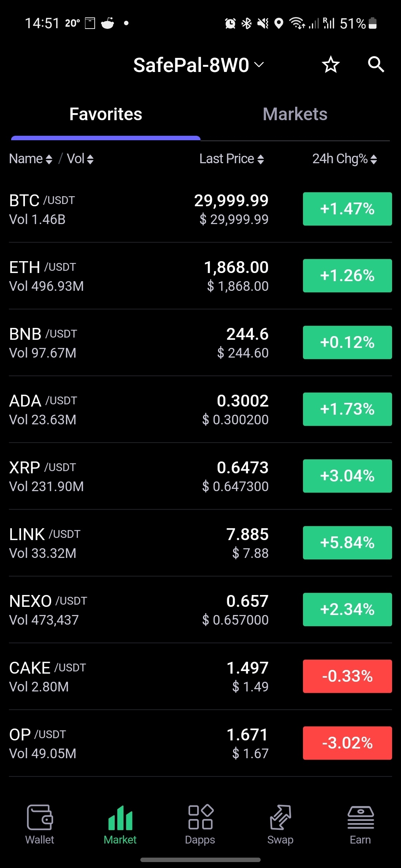This screenshot has height=868, width=401.
Task: Open the search magnifier icon
Action: pyautogui.click(x=376, y=65)
